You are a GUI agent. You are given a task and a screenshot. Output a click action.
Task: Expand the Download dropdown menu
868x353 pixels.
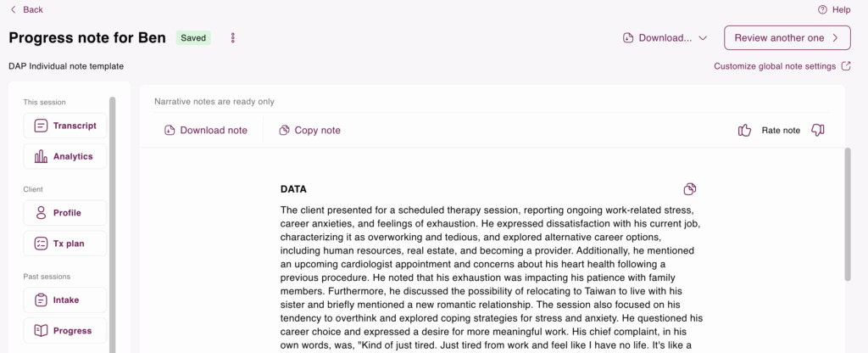click(665, 38)
